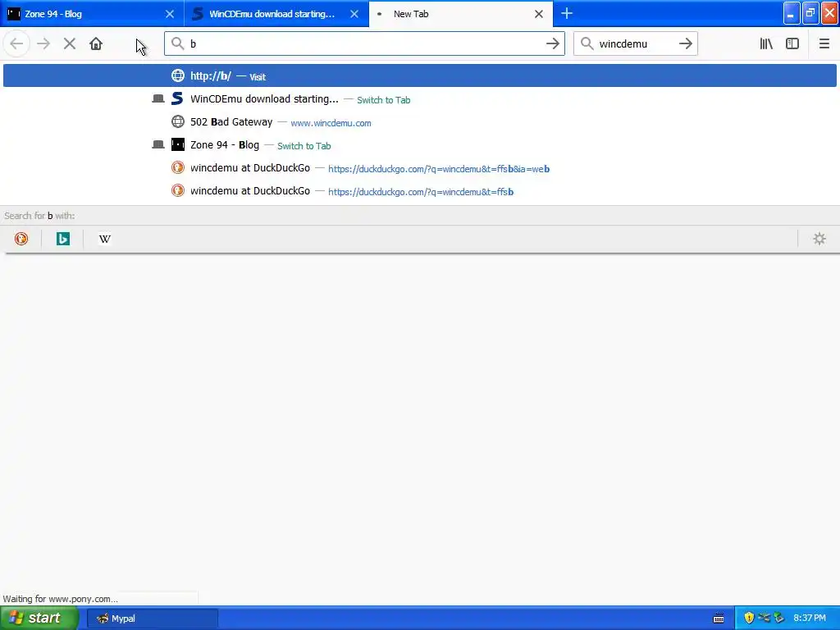
Task: Switch to WinCDEmu download starting tab
Action: pos(276,14)
